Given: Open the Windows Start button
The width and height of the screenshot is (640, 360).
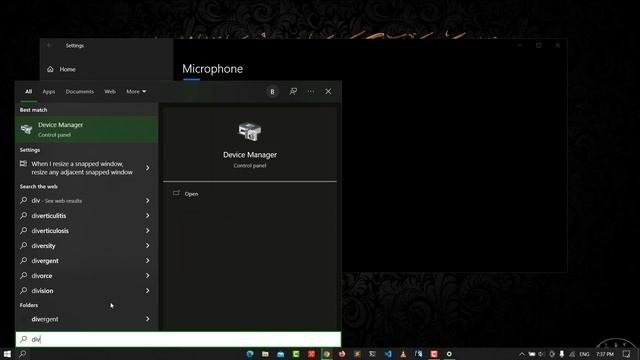Looking at the screenshot, I should [x=7, y=354].
